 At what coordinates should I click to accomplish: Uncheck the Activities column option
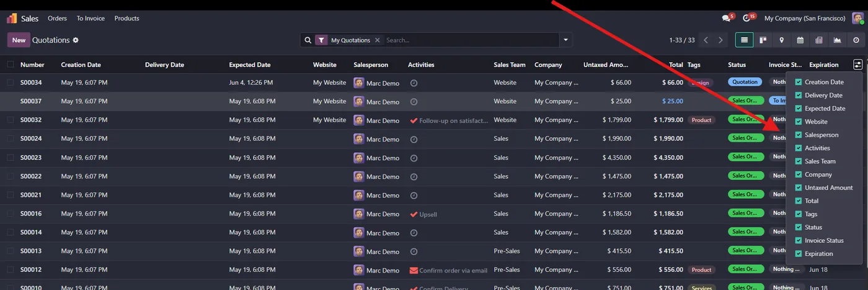(799, 148)
